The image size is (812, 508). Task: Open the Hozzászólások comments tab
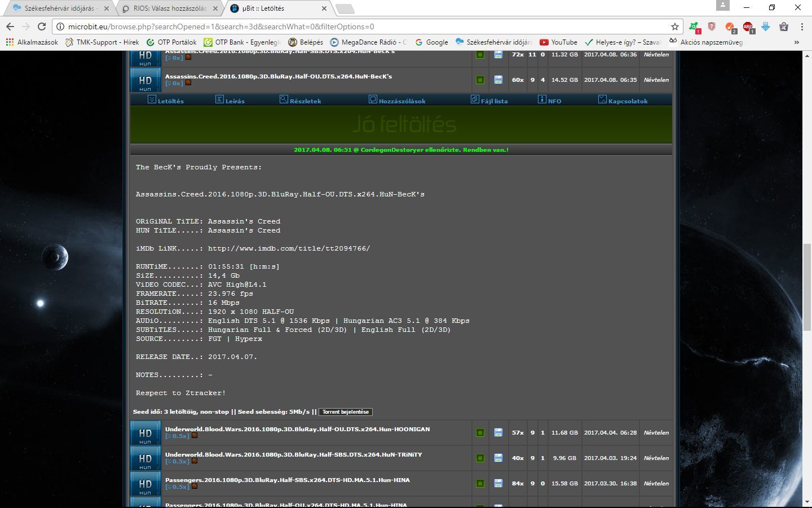pos(397,100)
